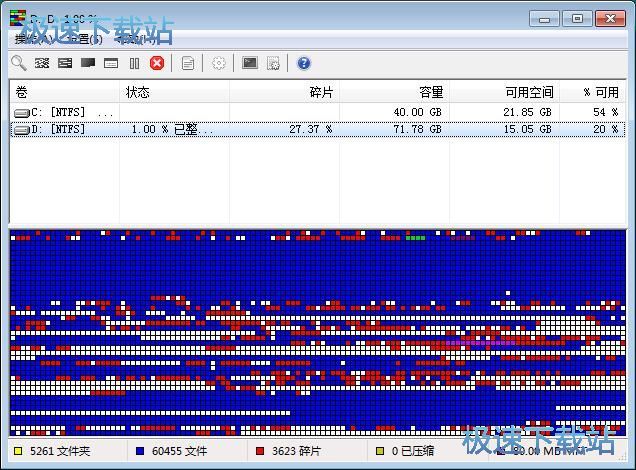
Task: Select the C: [NTFS] volume row
Action: click(x=60, y=112)
